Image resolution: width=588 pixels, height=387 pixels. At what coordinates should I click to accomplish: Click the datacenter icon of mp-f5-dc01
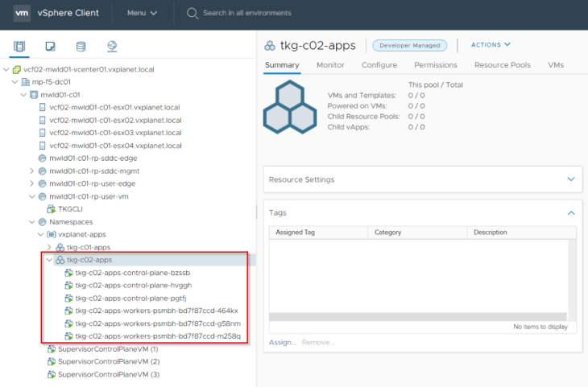(x=26, y=82)
